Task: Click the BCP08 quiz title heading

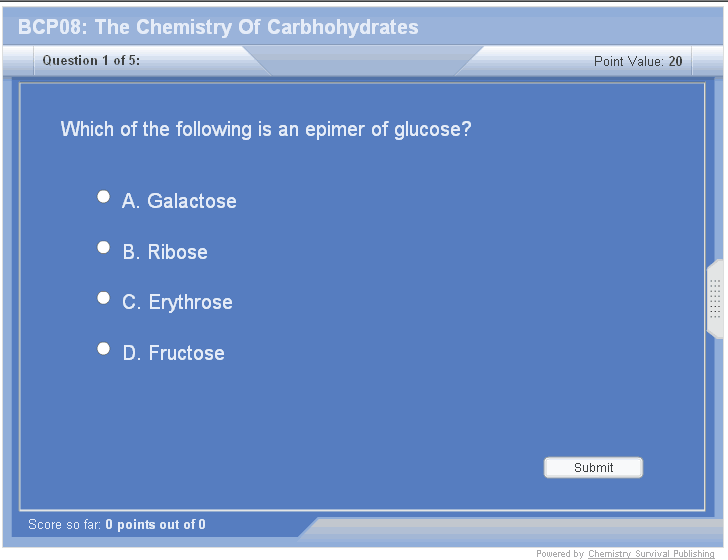Action: (x=218, y=27)
